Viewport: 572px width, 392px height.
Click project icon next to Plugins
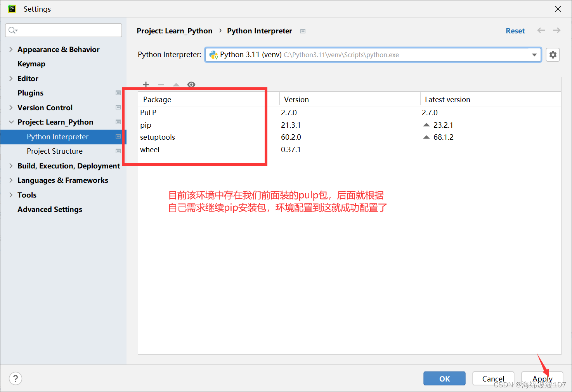[x=118, y=93]
